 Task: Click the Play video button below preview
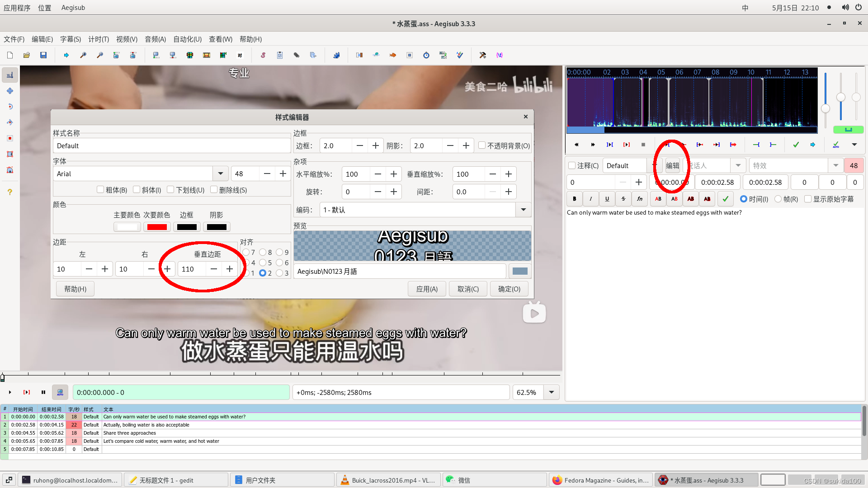(x=10, y=392)
